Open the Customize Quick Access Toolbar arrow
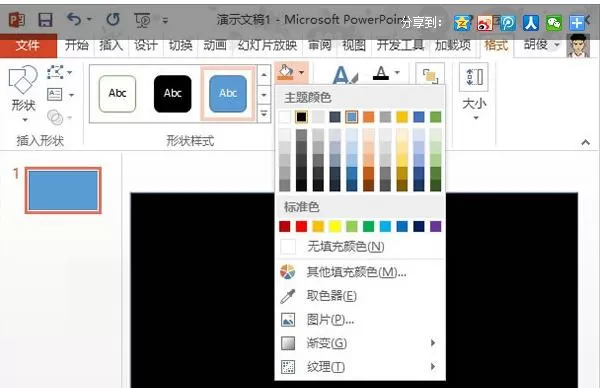This screenshot has width=600, height=388. [x=165, y=20]
